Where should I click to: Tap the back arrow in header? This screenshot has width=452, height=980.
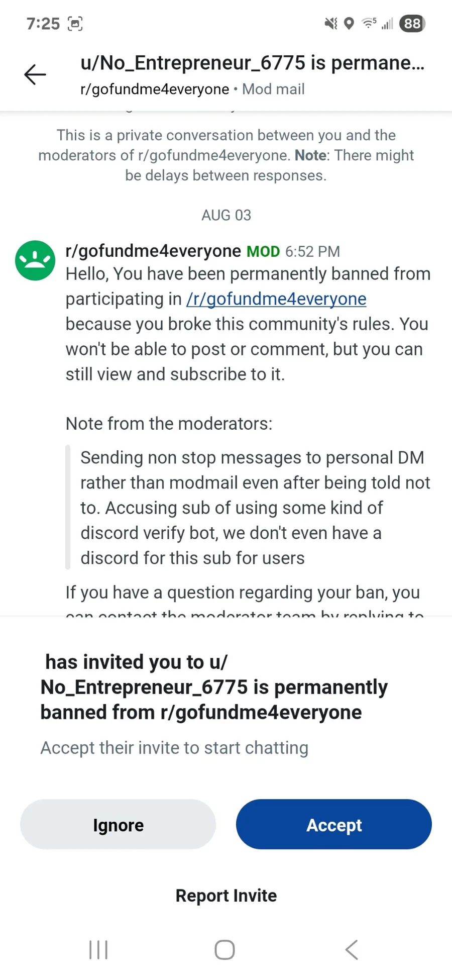click(35, 75)
